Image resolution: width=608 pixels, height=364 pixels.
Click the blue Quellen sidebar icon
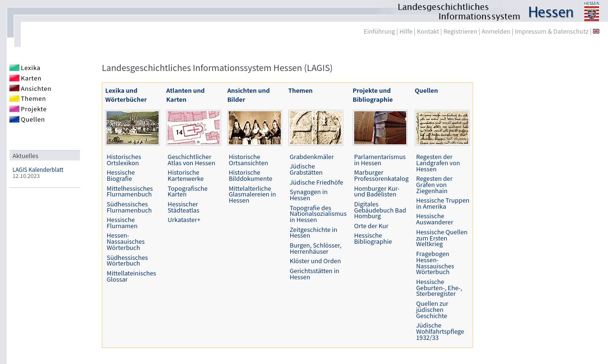(14, 119)
